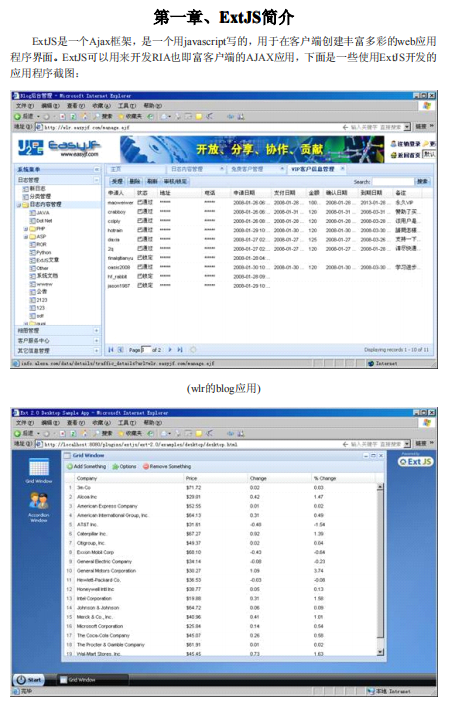Collapse the 日志管理 accordion panel

(96, 180)
